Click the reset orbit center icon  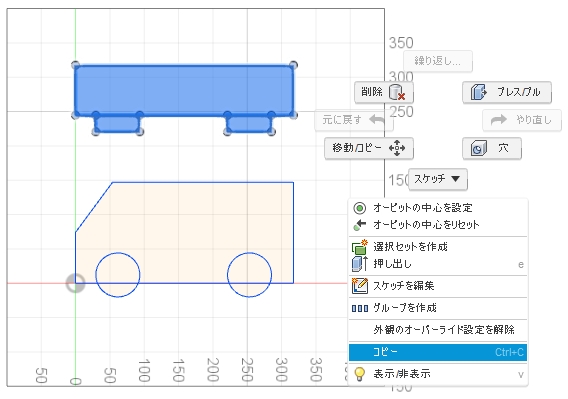tap(359, 225)
